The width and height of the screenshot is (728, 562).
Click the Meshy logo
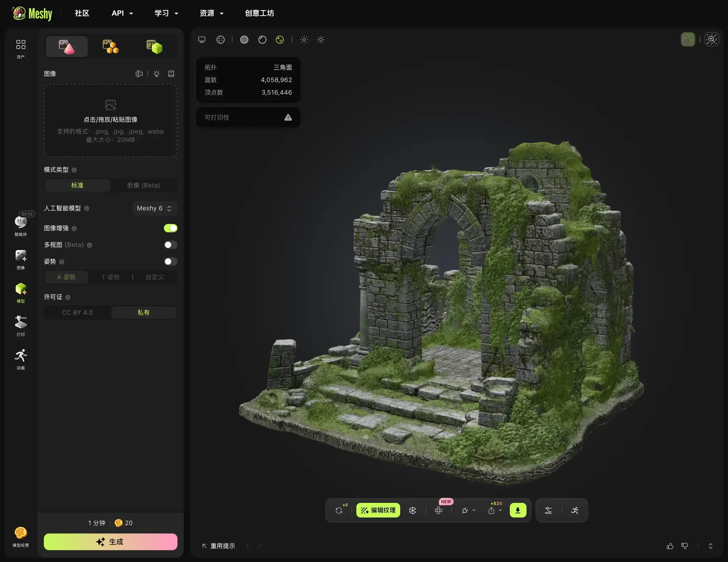tap(32, 14)
